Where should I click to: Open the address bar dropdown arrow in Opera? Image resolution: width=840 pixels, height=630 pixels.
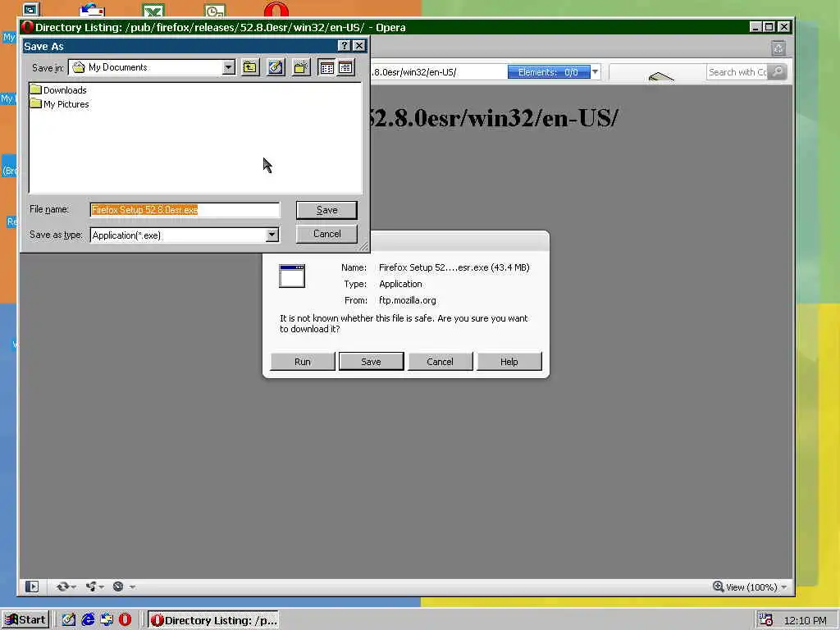[x=596, y=72]
